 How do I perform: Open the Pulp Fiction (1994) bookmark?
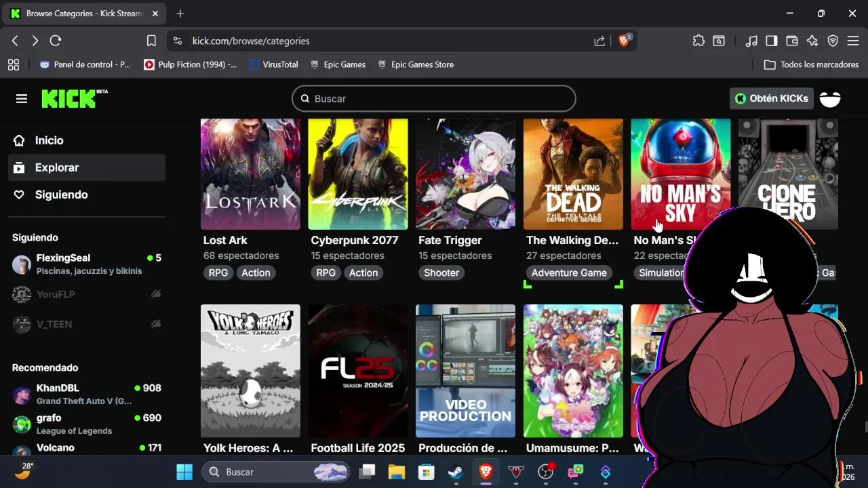191,64
